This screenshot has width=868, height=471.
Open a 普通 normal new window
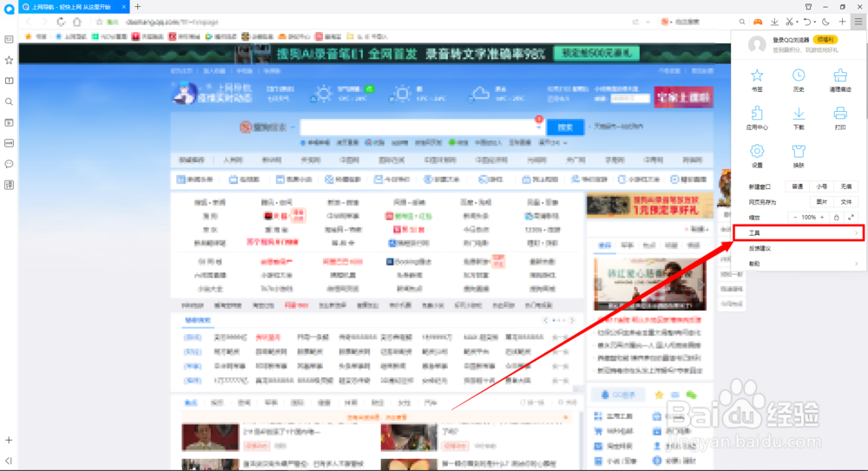[797, 186]
